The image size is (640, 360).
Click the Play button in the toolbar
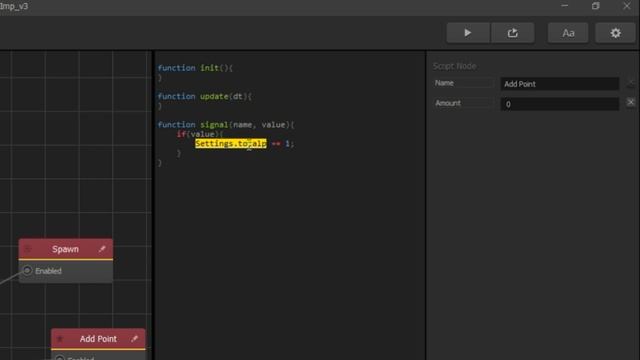[468, 33]
